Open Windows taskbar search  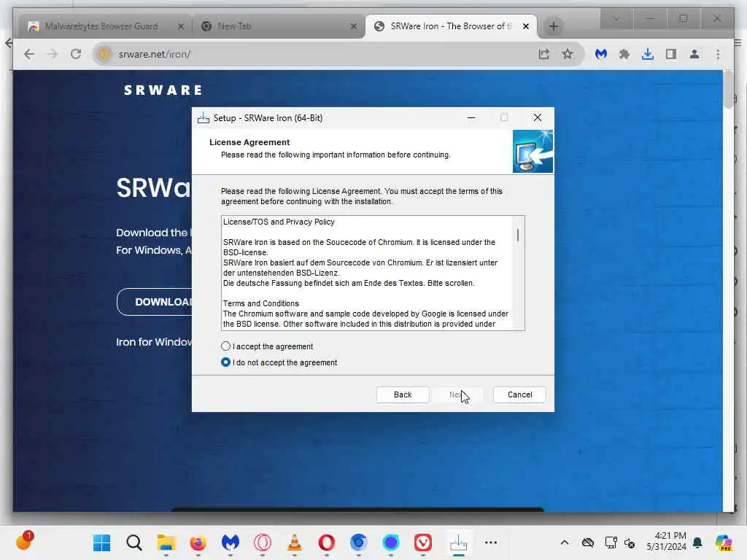click(134, 542)
